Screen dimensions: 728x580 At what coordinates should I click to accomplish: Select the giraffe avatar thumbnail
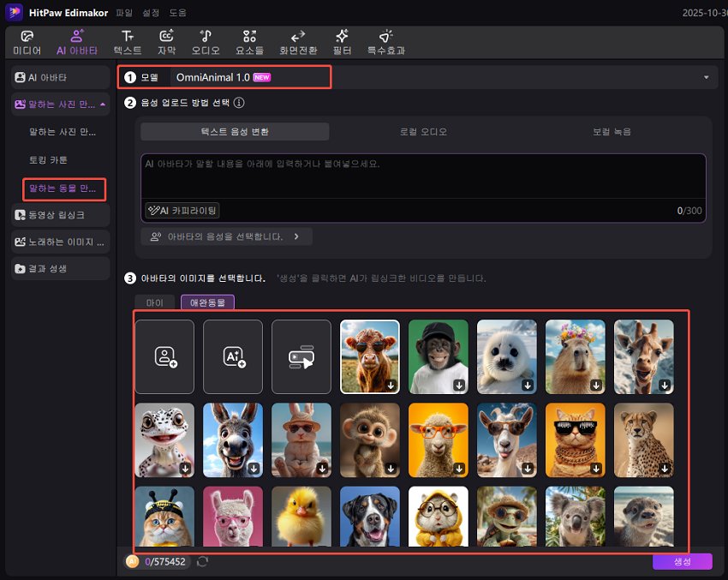(x=643, y=356)
